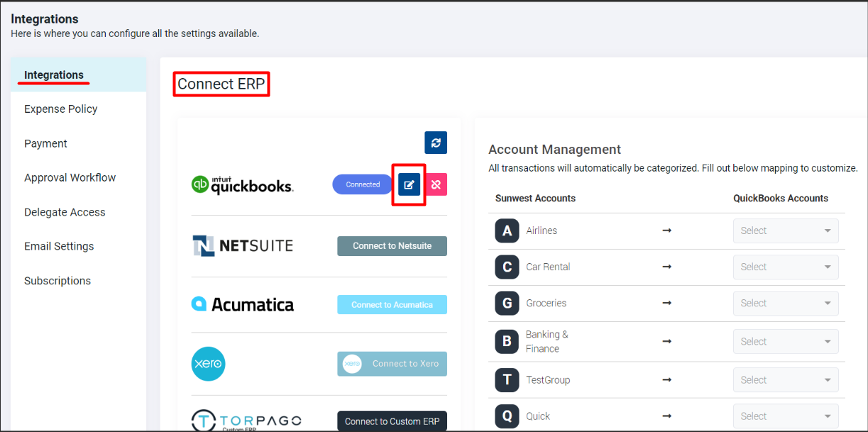The width and height of the screenshot is (868, 432).
Task: Click the Q icon for Quick
Action: pos(507,416)
